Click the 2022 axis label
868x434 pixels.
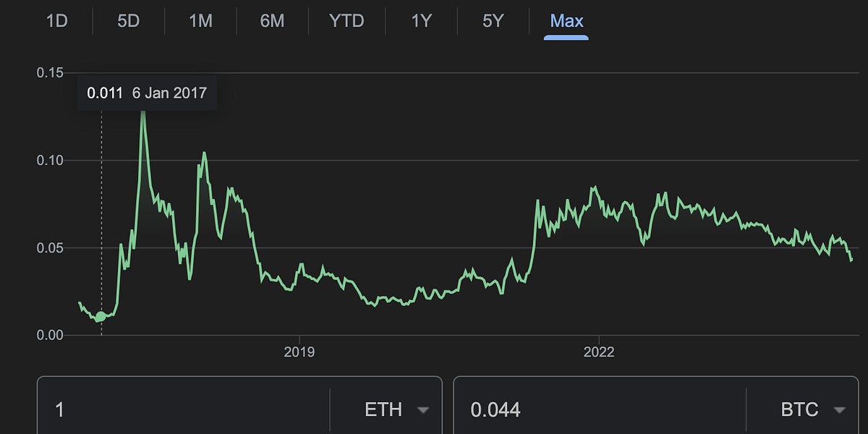[x=600, y=352]
